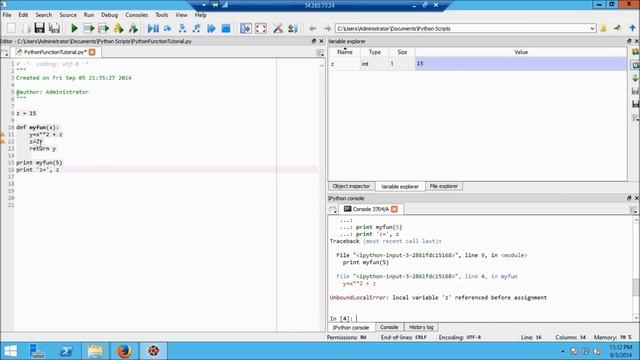Screen dimensions: 640x360
Task: Continue debug execution
Action: pyautogui.click(x=211, y=28)
